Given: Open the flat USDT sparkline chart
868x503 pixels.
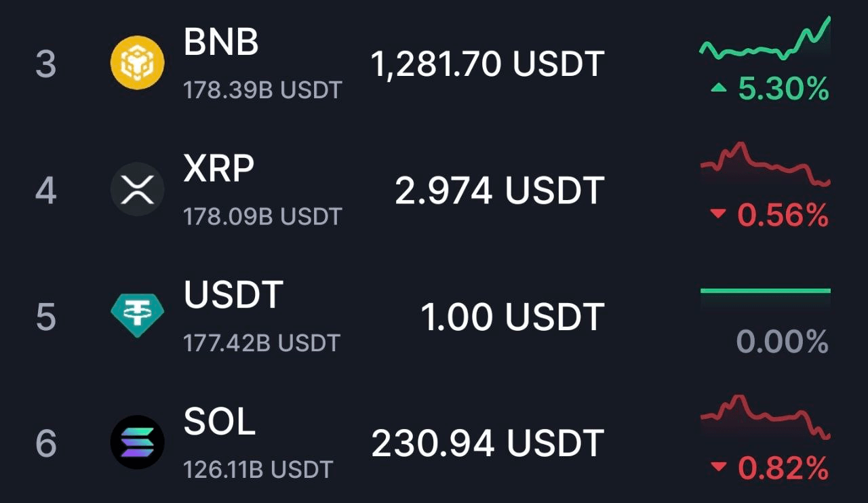Looking at the screenshot, I should 764,291.
